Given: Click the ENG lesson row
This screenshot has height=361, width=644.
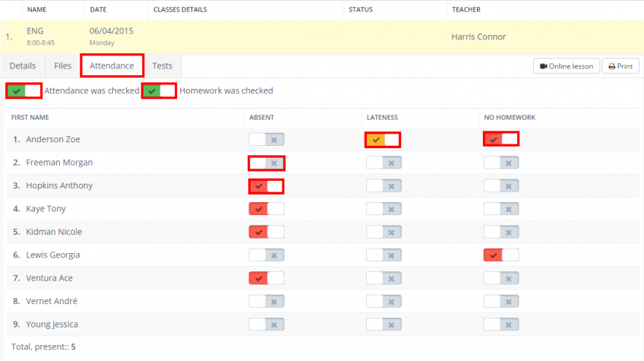Looking at the screenshot, I should tap(228, 36).
